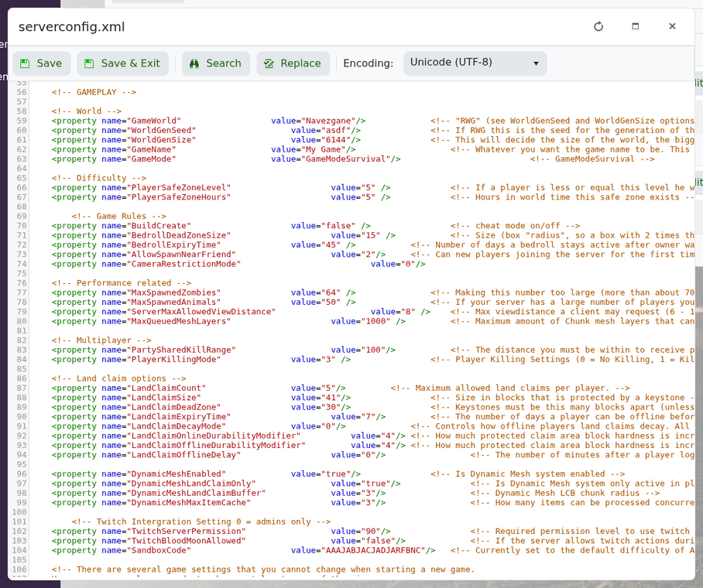Click the "cheat mode on/off" comment

pyautogui.click(x=515, y=226)
